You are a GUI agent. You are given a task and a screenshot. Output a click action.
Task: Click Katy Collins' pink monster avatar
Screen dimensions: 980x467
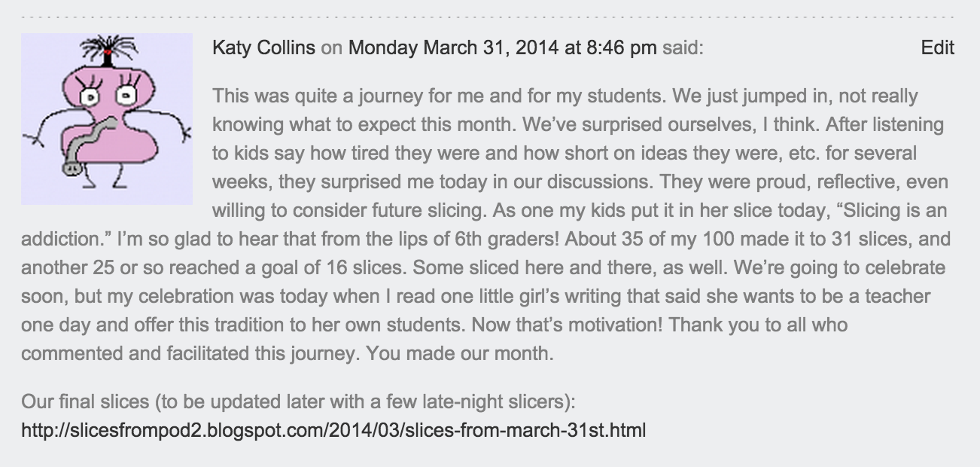[106, 119]
